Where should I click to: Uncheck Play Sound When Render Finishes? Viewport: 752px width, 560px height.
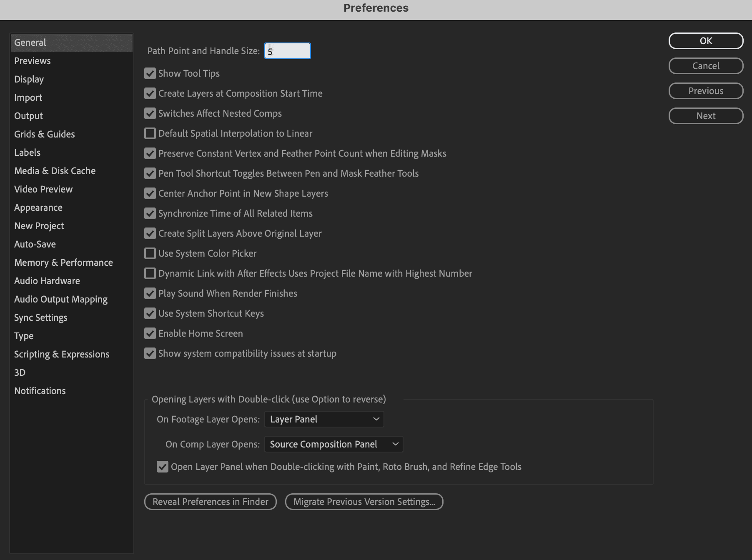(150, 294)
